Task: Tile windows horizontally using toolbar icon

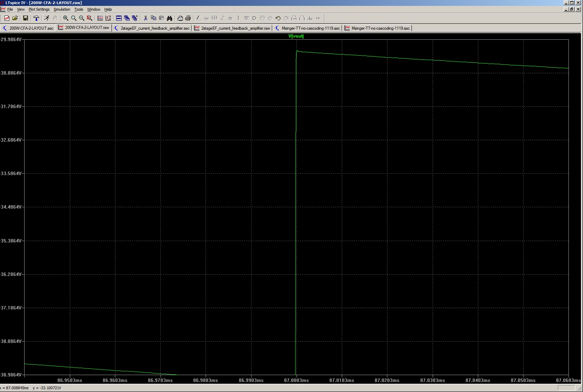Action: (x=119, y=18)
